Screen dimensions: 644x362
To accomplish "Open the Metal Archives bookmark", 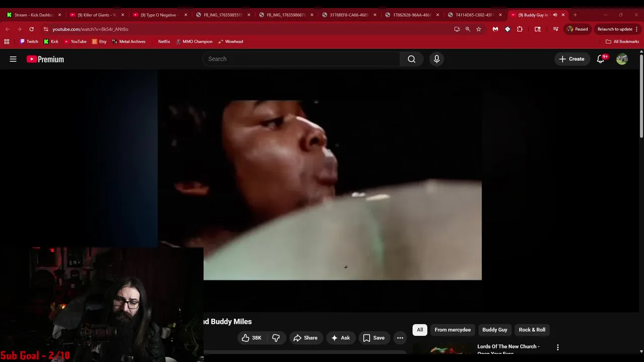I will pos(129,42).
